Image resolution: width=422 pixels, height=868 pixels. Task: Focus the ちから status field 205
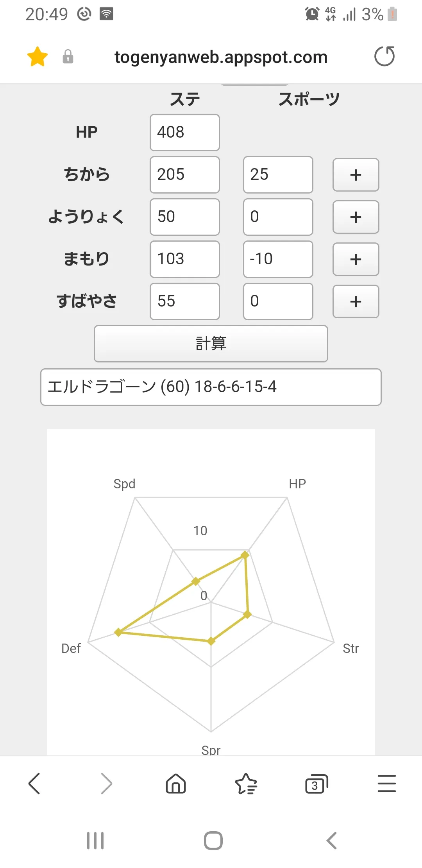185,175
